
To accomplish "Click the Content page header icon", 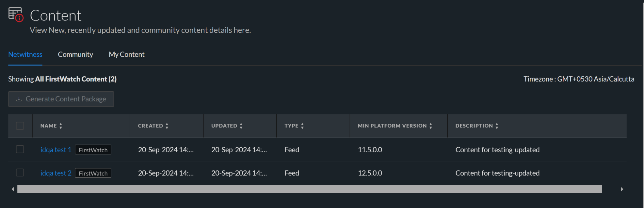I will 16,15.
